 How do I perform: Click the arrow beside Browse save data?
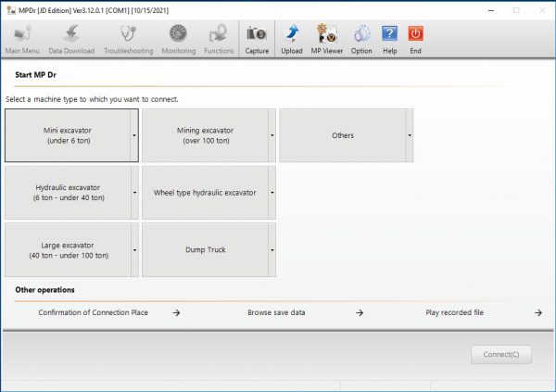(x=360, y=313)
